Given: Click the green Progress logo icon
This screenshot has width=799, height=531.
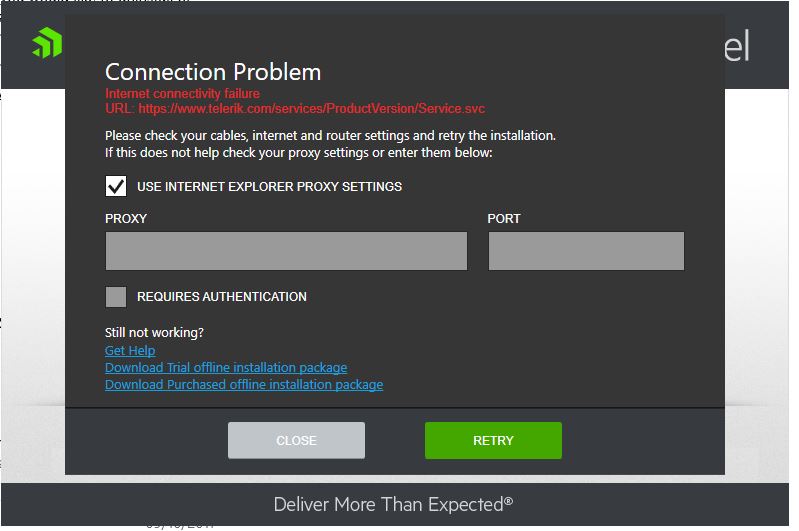Looking at the screenshot, I should pos(46,44).
